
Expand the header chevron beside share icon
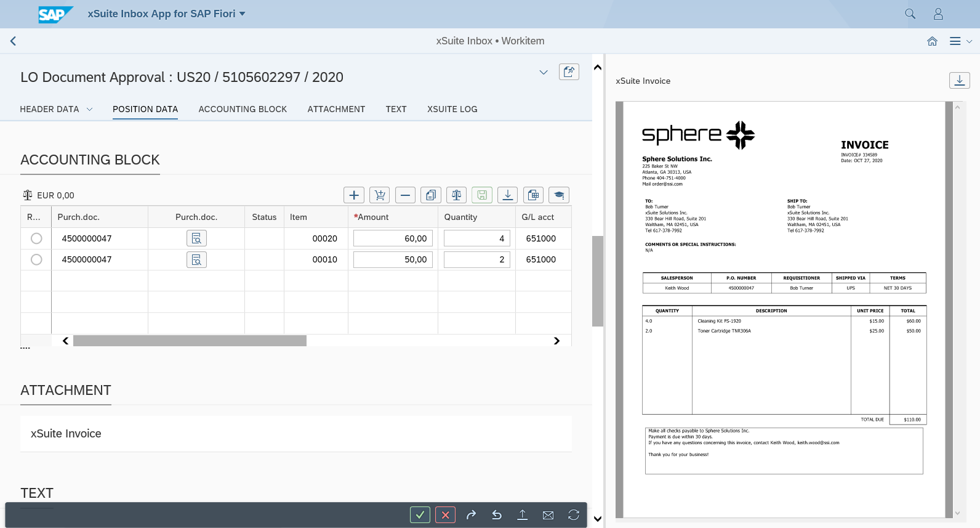point(544,72)
